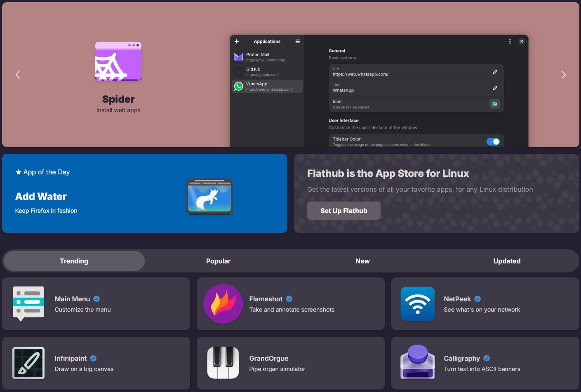
Task: Click the Add Water screenshot thumbnail
Action: [x=209, y=197]
